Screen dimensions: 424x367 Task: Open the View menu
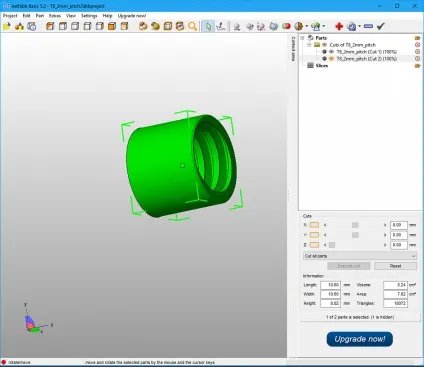71,16
